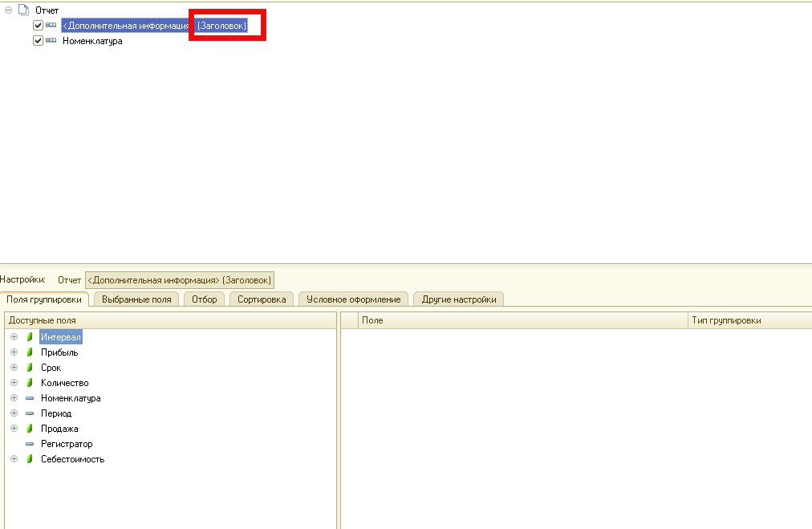Expand the Прибыль field
812x529 pixels.
(14, 352)
